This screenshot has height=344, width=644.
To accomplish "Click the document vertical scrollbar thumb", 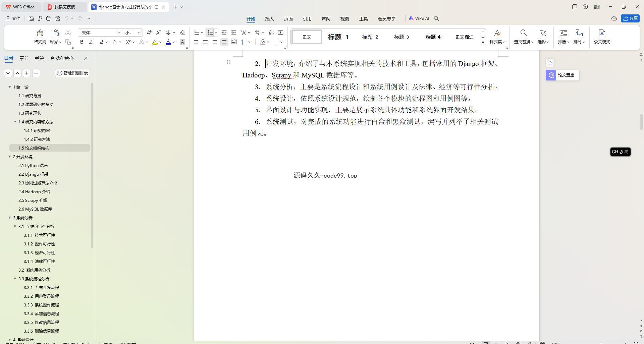I will tap(641, 122).
